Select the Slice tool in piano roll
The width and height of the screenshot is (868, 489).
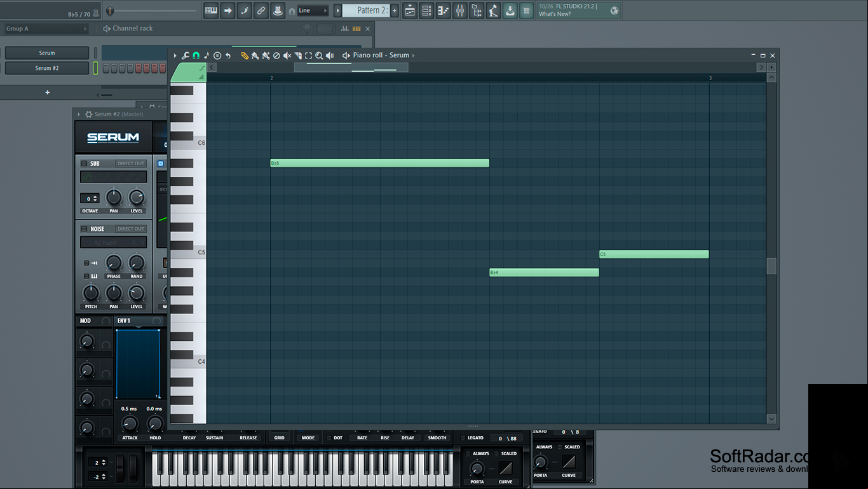pos(298,55)
